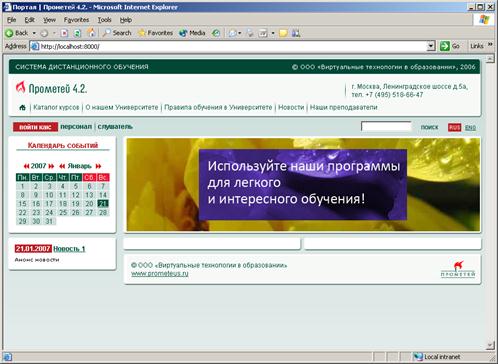Click the поиск search button
This screenshot has height=364, width=498.
(429, 127)
